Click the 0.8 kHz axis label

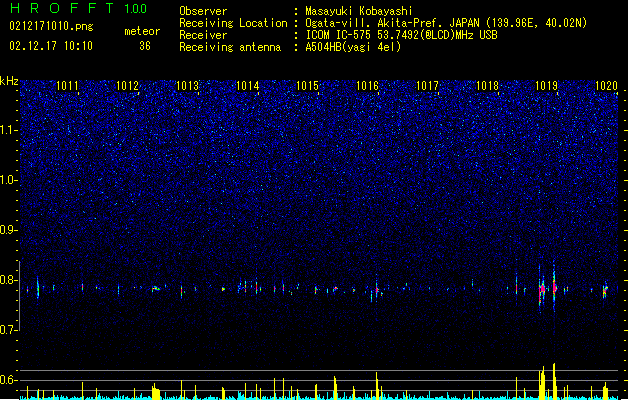point(9,280)
